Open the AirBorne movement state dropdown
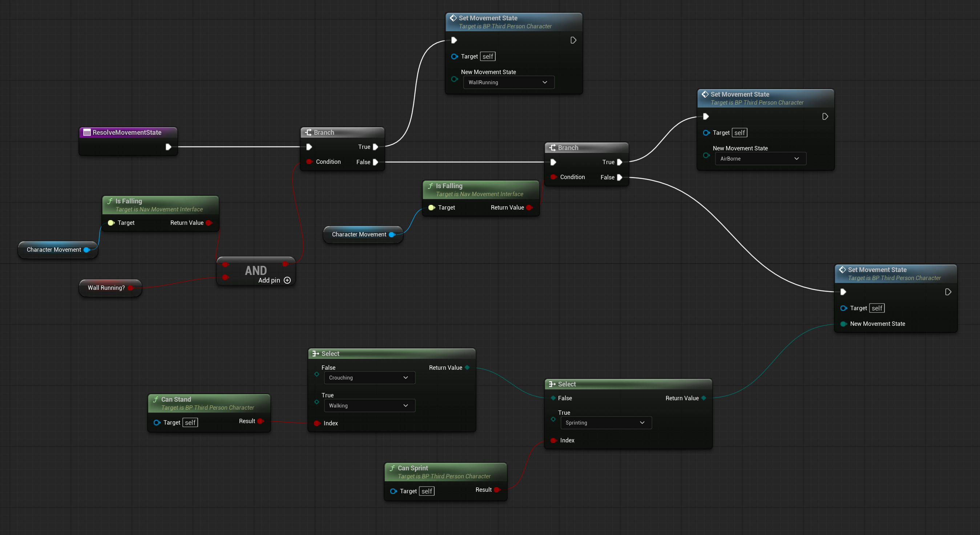This screenshot has width=980, height=535. pyautogui.click(x=760, y=159)
